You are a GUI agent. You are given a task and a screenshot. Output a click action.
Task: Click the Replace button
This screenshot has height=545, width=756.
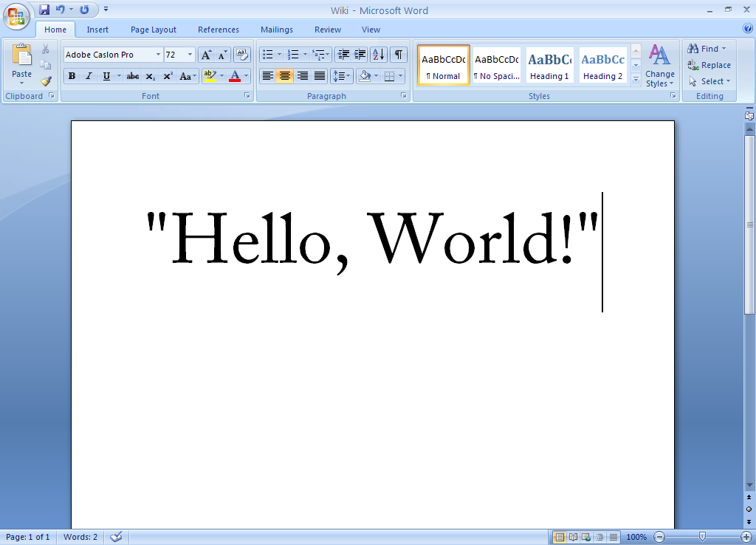coord(709,65)
